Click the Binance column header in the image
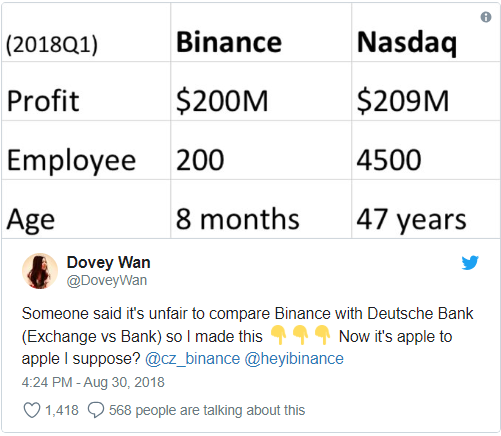Image resolution: width=501 pixels, height=436 pixels. point(229,42)
